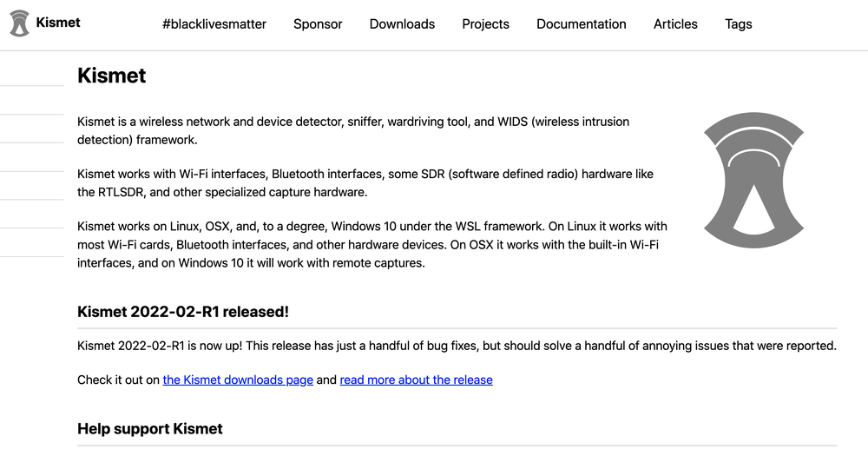Follow the Kismet downloads page link
The image size is (868, 456).
pos(238,380)
